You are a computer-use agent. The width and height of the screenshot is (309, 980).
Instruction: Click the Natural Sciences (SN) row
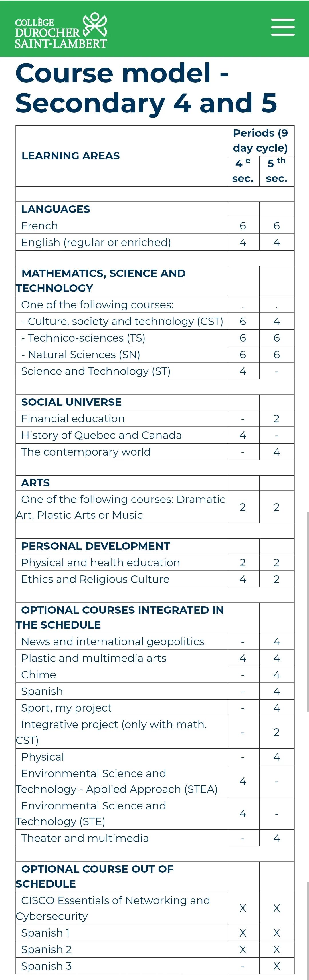[x=154, y=355]
